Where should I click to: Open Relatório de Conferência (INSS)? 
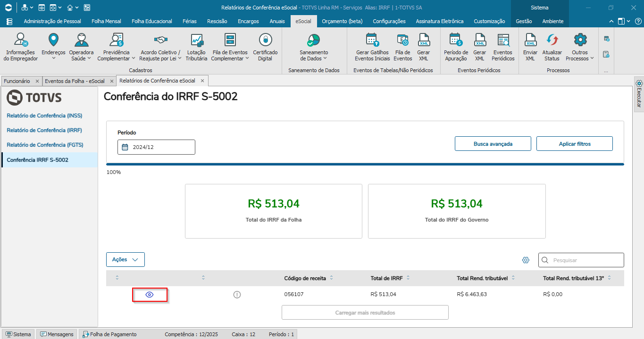[44, 116]
